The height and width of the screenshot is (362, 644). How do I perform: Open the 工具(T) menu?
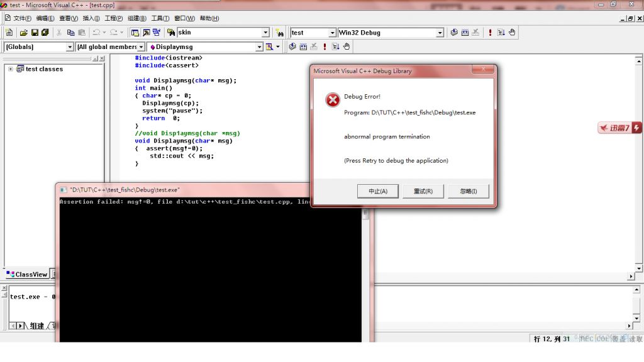point(160,18)
